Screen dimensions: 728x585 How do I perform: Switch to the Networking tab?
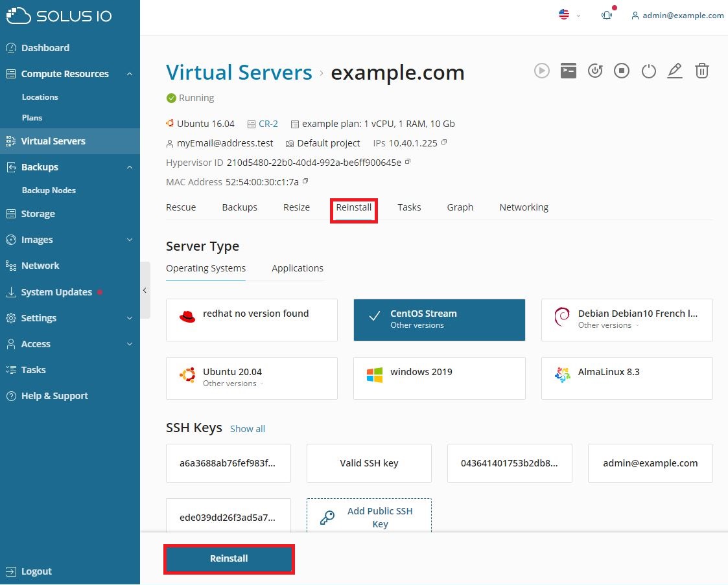(524, 207)
